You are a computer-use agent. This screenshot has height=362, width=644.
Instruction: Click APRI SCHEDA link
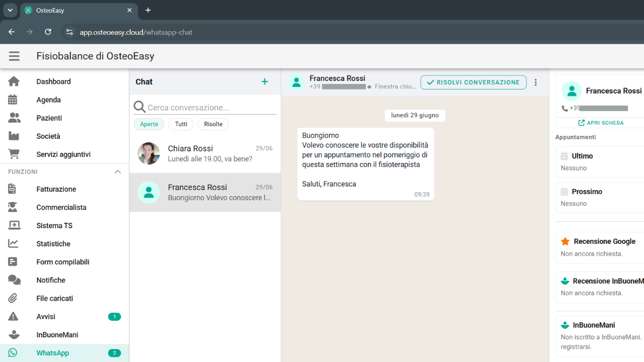[x=601, y=123]
